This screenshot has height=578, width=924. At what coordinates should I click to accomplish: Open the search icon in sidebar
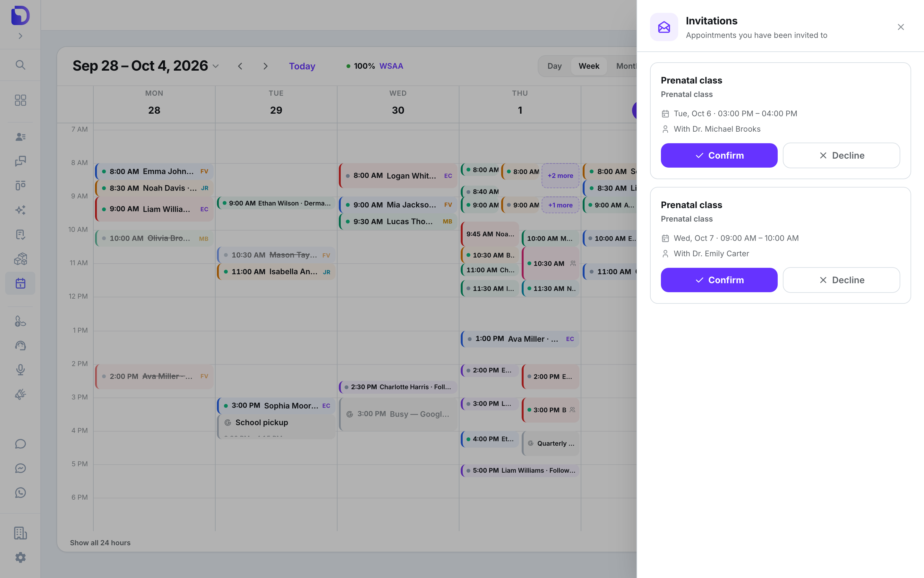20,65
